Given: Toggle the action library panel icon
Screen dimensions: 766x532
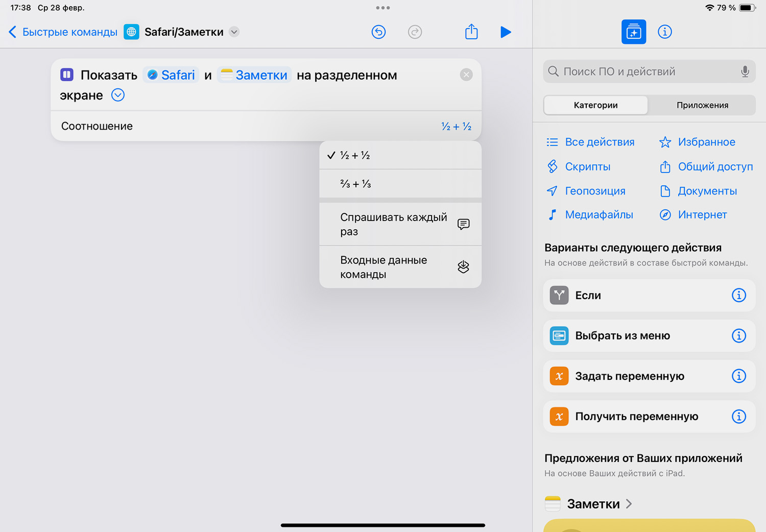Looking at the screenshot, I should tap(634, 32).
